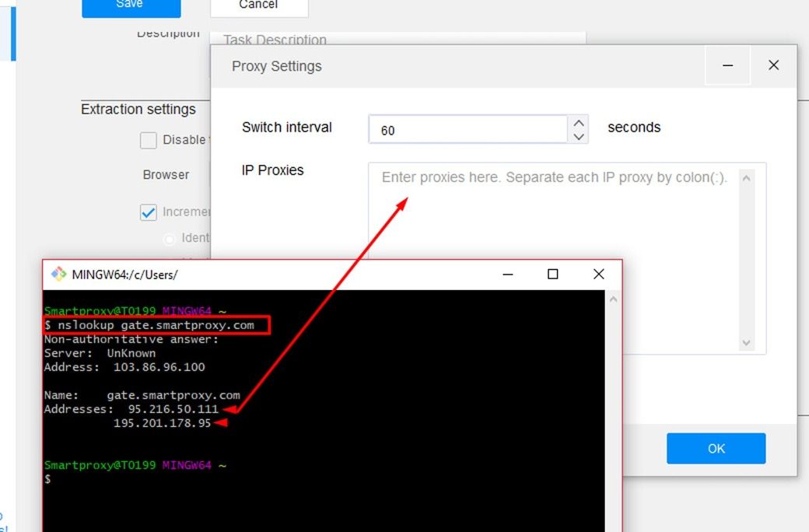Click the 103.86.96.100 address in terminal
The image size is (809, 532).
pyautogui.click(x=159, y=367)
